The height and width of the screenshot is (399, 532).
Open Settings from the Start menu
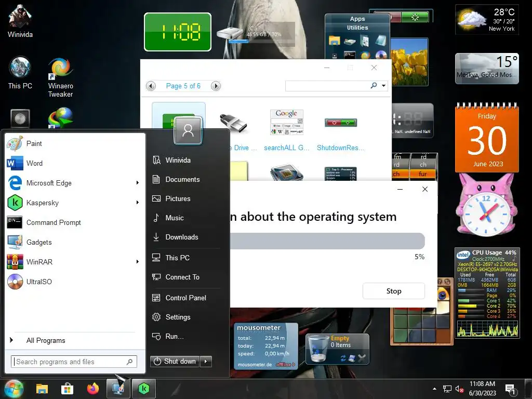(178, 317)
